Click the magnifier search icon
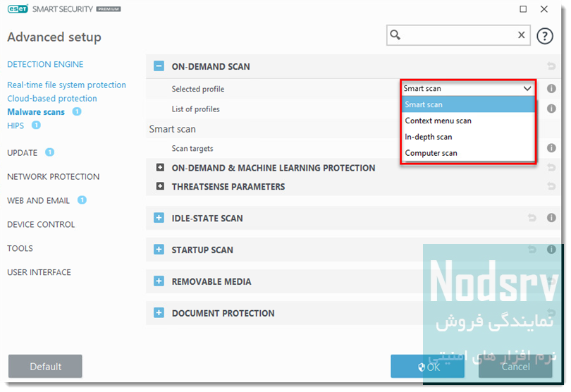The image size is (571, 392). click(395, 35)
